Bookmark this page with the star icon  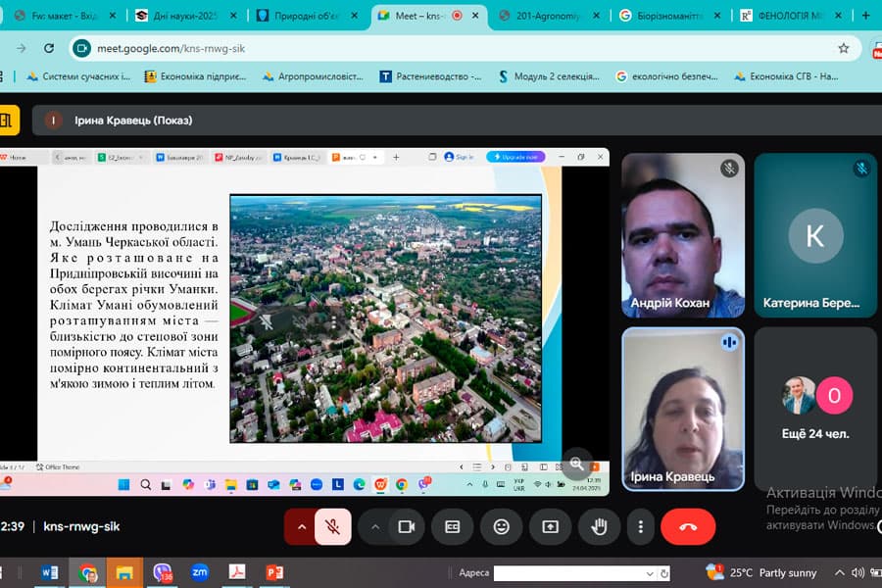coord(843,48)
